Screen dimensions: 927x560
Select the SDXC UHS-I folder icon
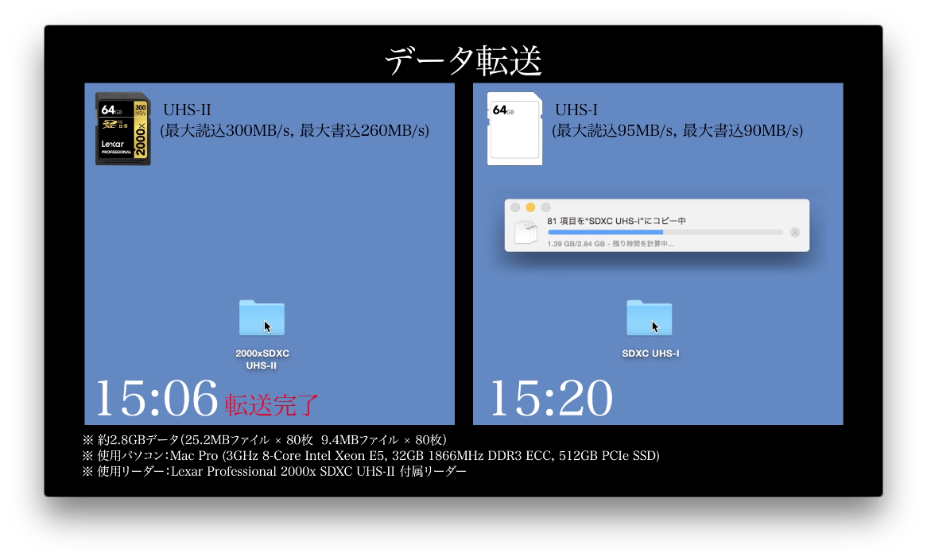click(649, 318)
